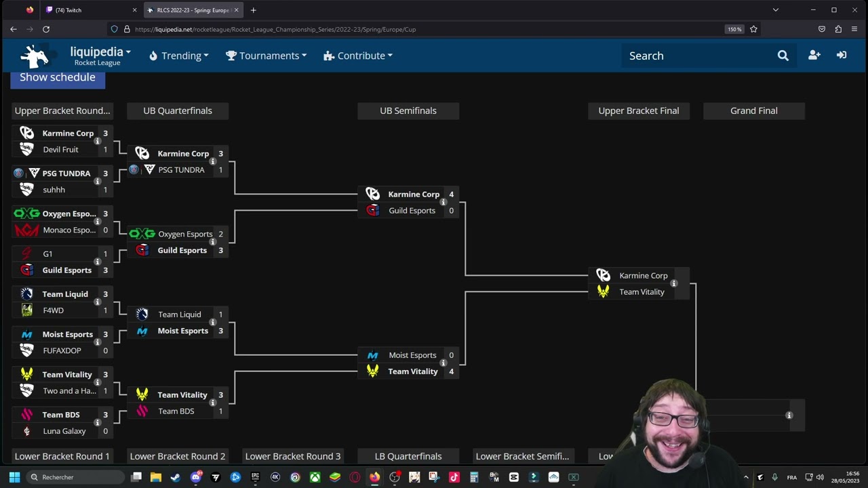
Task: Open info for Karmine Corp vs Guild semifinal
Action: pyautogui.click(x=443, y=202)
